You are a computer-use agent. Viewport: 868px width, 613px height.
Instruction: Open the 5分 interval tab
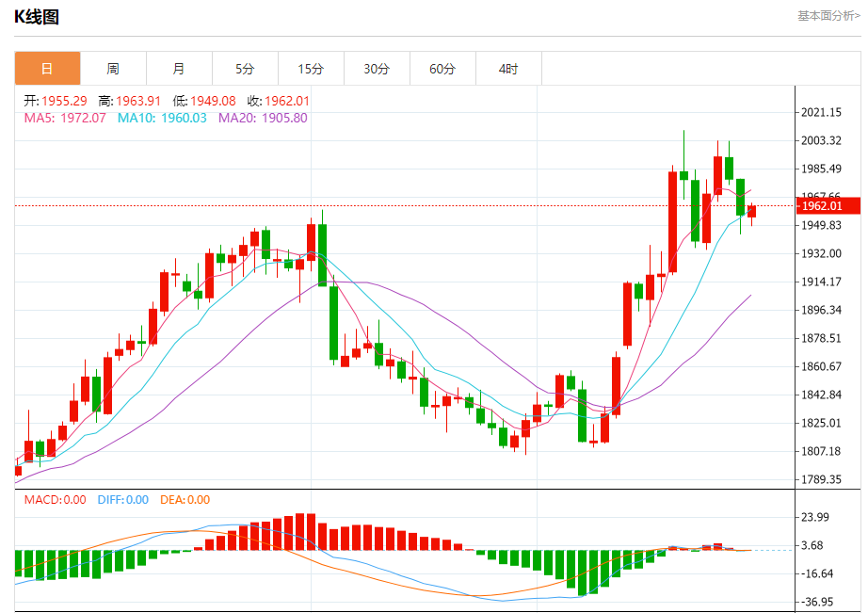[245, 69]
